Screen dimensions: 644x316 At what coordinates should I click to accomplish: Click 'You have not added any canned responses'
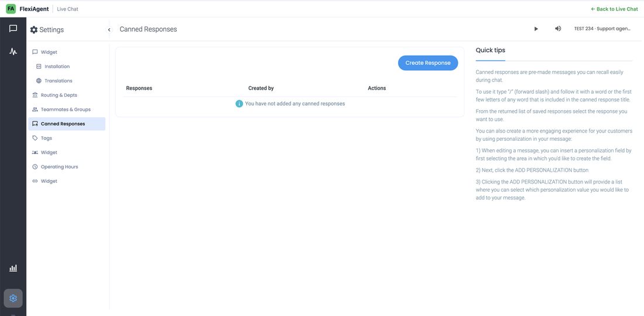pyautogui.click(x=295, y=104)
